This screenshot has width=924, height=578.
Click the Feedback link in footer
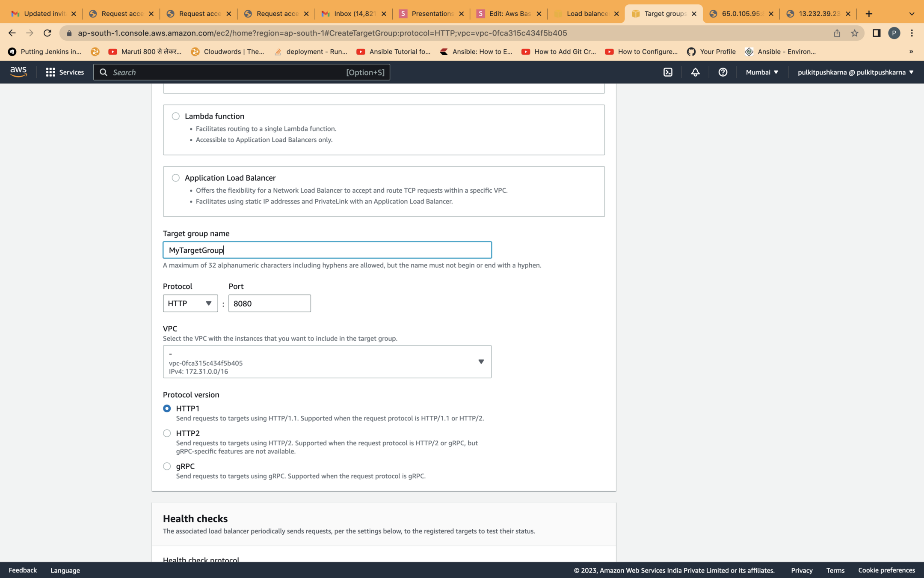tap(23, 570)
